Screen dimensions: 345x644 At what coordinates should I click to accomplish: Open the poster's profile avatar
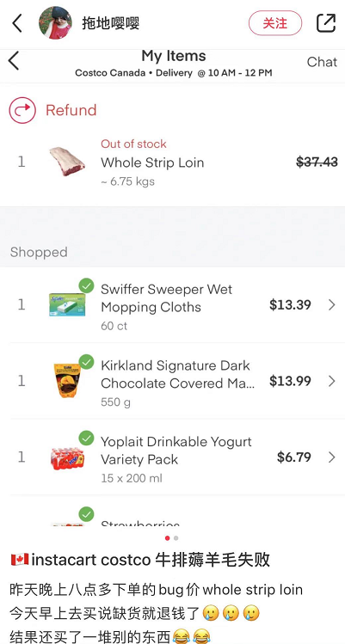[x=56, y=22]
